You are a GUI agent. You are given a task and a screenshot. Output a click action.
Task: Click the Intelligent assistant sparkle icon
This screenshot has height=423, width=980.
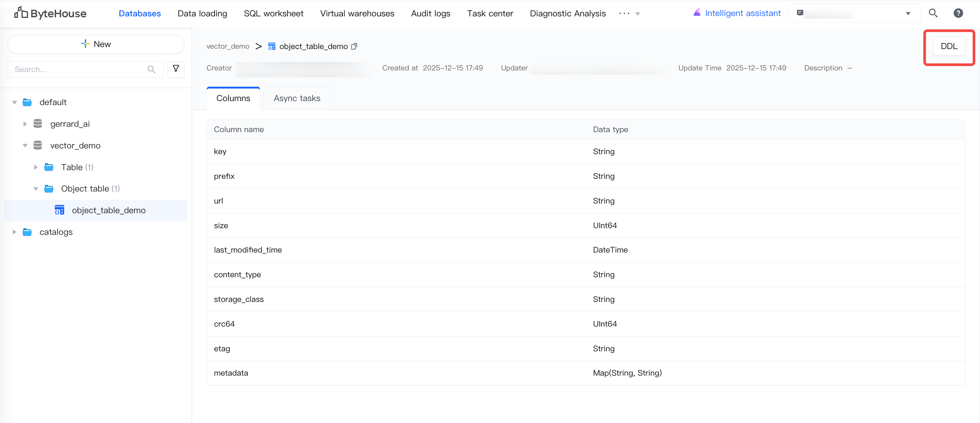tap(696, 13)
